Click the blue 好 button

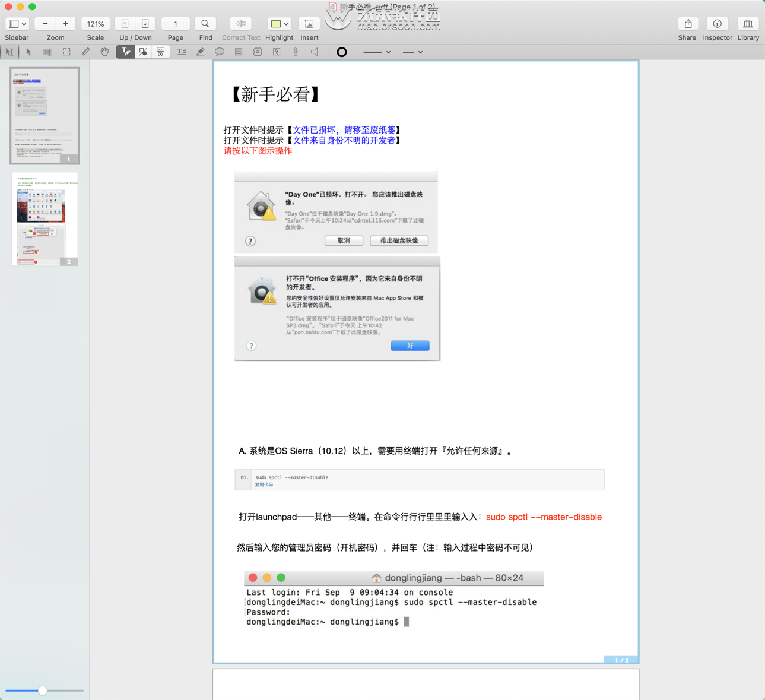coord(410,346)
